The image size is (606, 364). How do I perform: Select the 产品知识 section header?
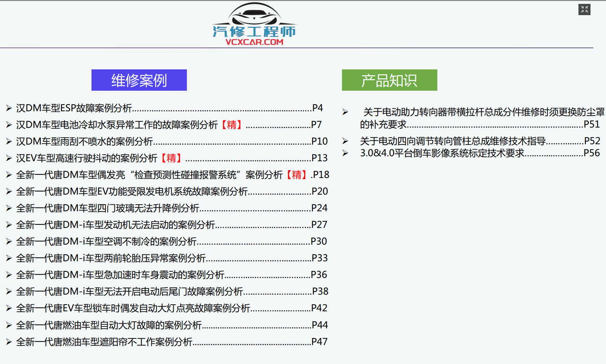(389, 80)
